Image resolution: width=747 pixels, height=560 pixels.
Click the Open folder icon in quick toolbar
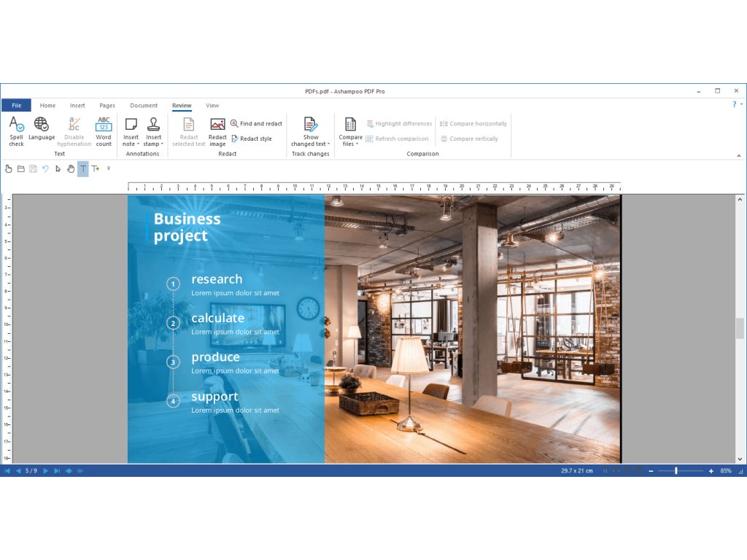tap(21, 169)
